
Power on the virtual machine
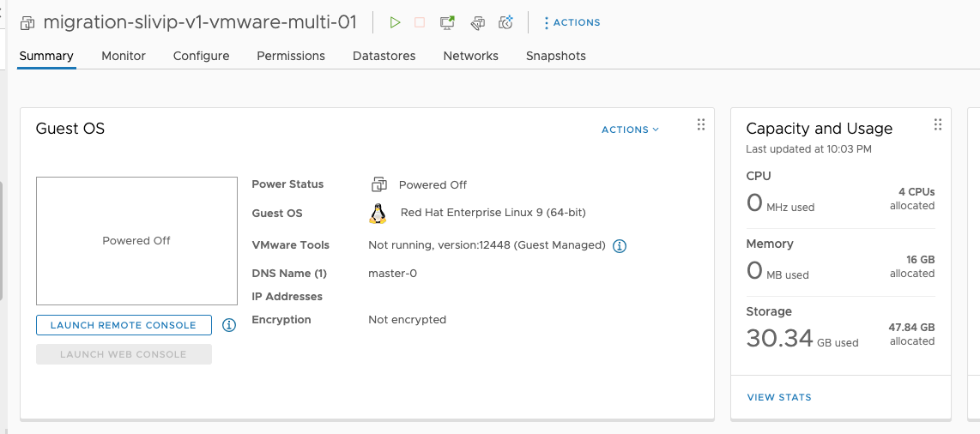pos(395,23)
